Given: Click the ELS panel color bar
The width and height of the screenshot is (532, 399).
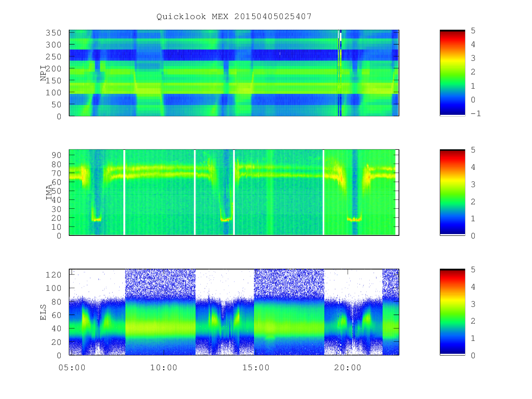Looking at the screenshot, I should [x=452, y=312].
